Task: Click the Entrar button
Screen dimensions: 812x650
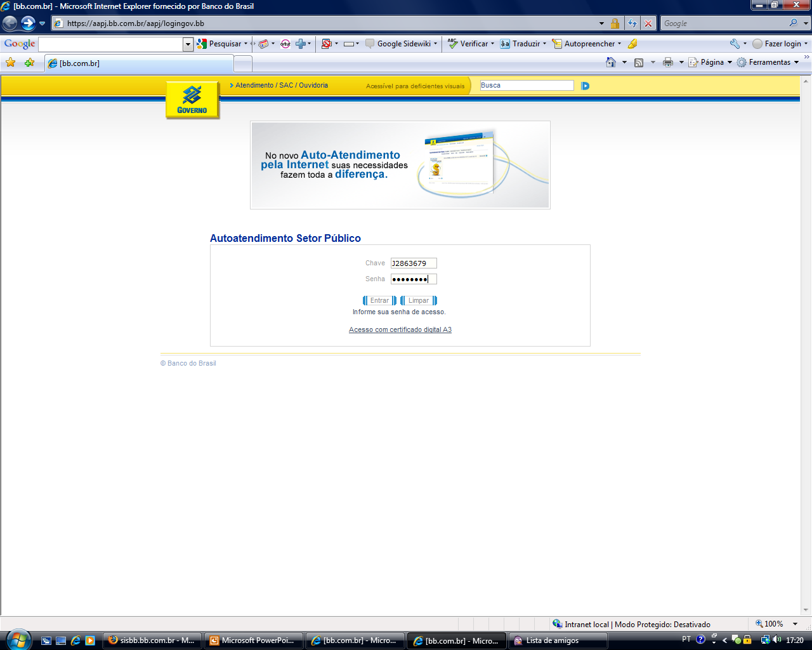Action: (379, 301)
